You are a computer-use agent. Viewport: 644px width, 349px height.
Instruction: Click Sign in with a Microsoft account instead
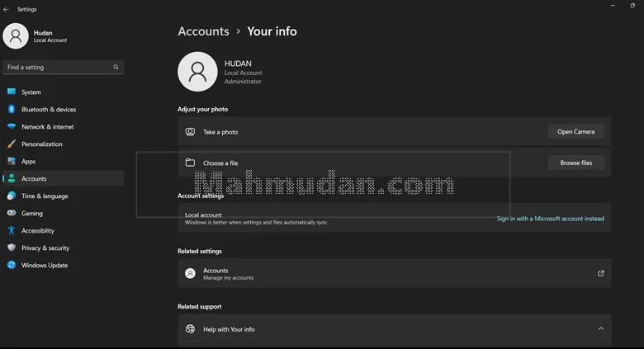[551, 219]
